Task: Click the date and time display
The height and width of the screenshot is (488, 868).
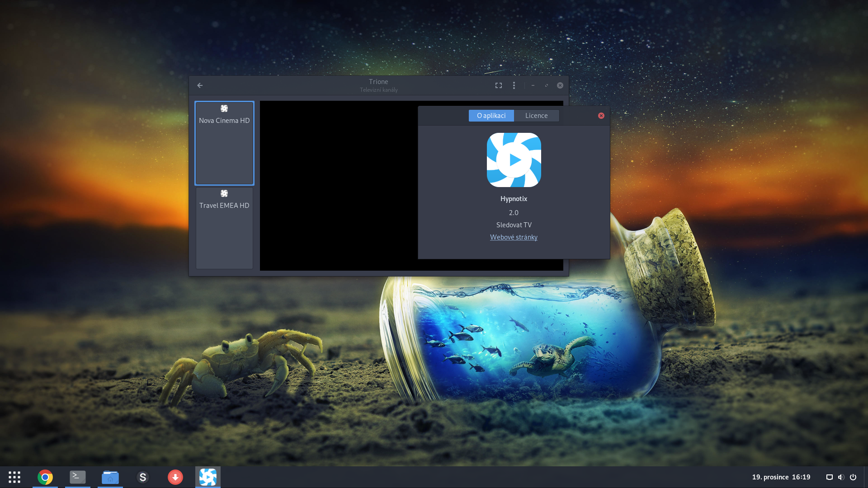Action: [781, 477]
